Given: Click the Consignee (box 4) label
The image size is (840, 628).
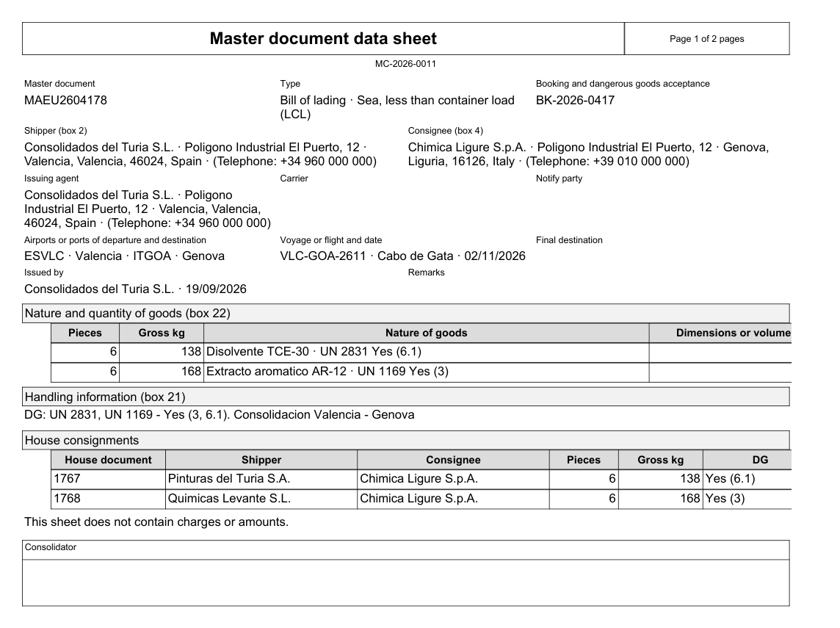Looking at the screenshot, I should tap(445, 131).
